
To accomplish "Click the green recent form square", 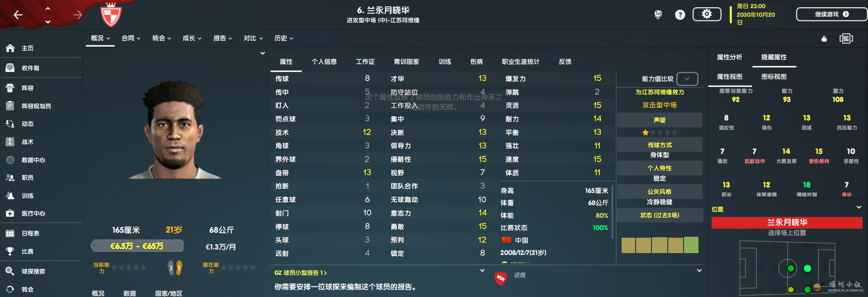I will pyautogui.click(x=691, y=245).
